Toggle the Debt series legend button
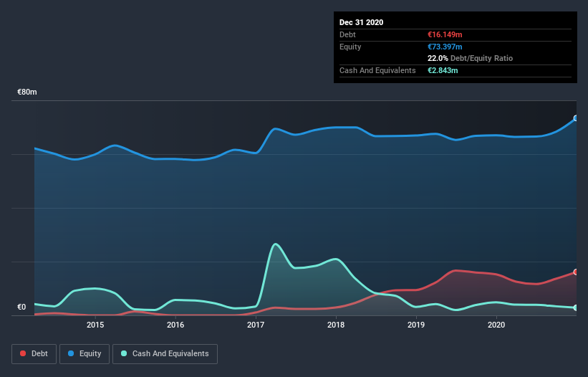Screen dimensions: 588x377 pos(34,354)
